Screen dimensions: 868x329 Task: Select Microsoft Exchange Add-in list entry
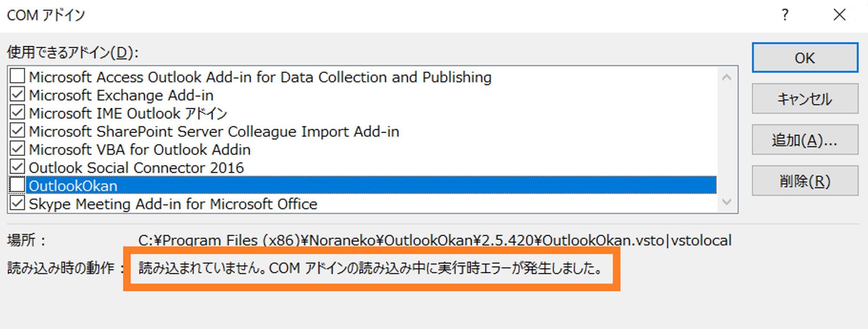click(121, 95)
